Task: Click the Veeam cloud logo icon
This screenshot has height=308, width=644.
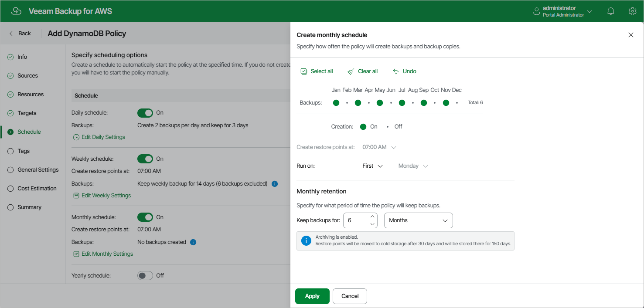Action: coord(16,11)
